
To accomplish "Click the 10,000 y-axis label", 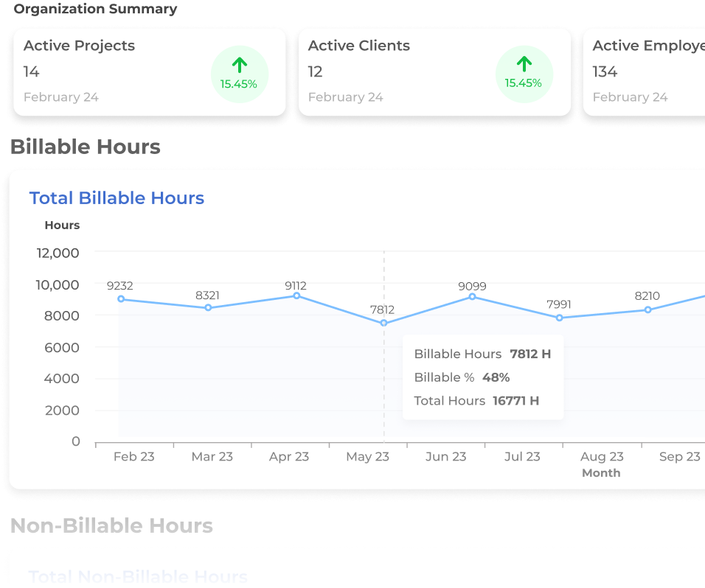I will coord(58,285).
